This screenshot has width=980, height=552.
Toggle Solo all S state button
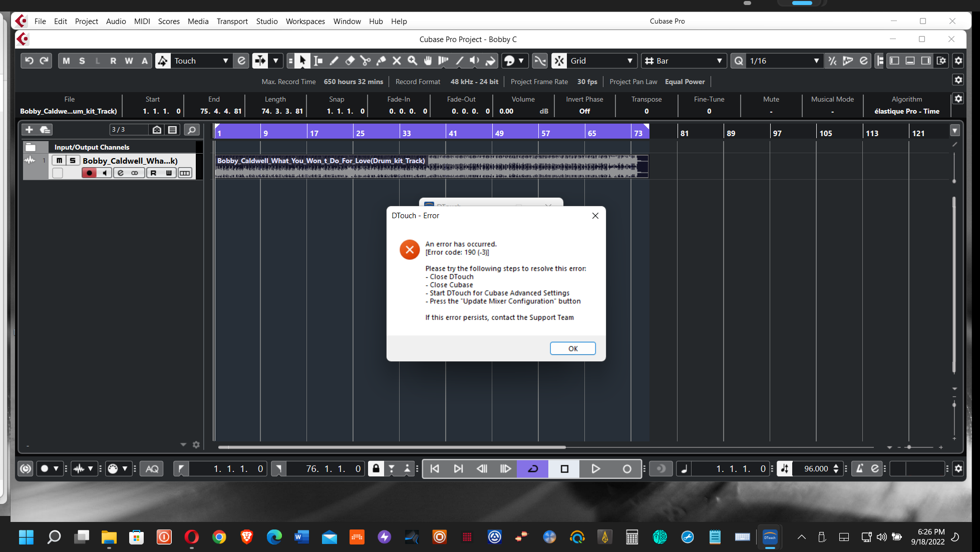pyautogui.click(x=82, y=61)
